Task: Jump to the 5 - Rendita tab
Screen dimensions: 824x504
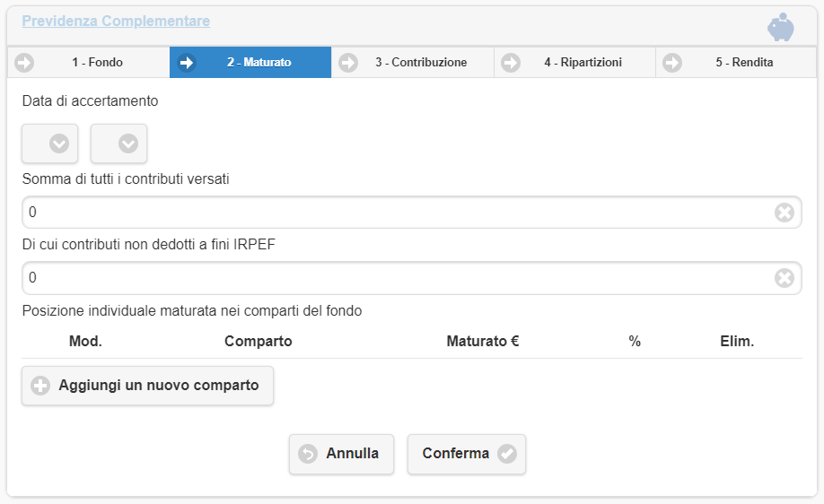Action: (x=736, y=63)
